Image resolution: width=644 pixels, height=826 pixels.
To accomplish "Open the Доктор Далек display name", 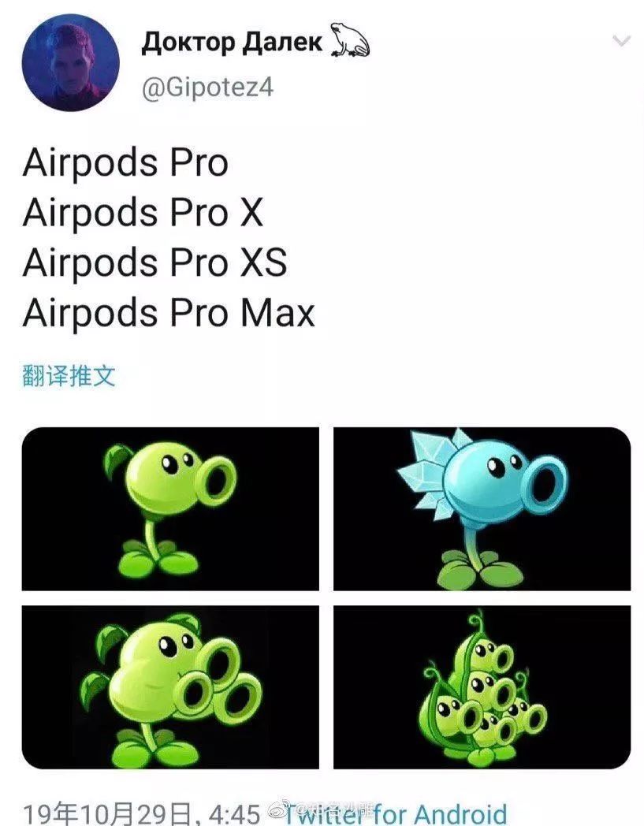I will click(232, 42).
